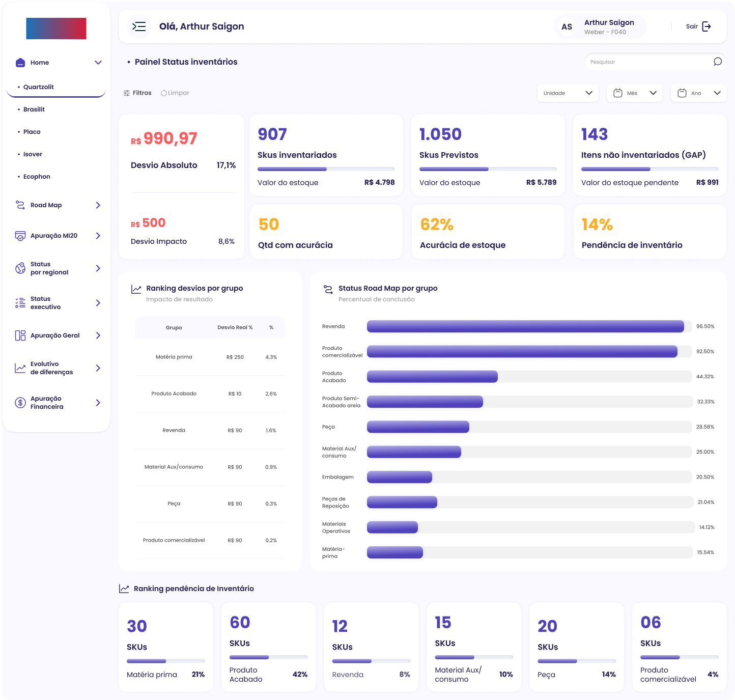Click the Filtros button

[x=137, y=93]
